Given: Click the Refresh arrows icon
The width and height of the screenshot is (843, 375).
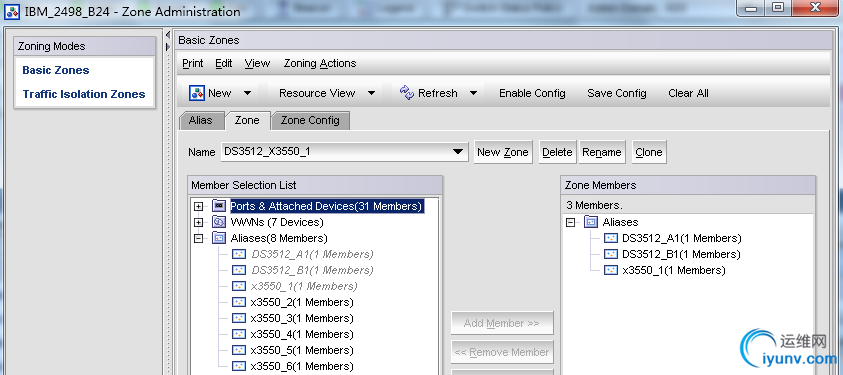Looking at the screenshot, I should 407,93.
